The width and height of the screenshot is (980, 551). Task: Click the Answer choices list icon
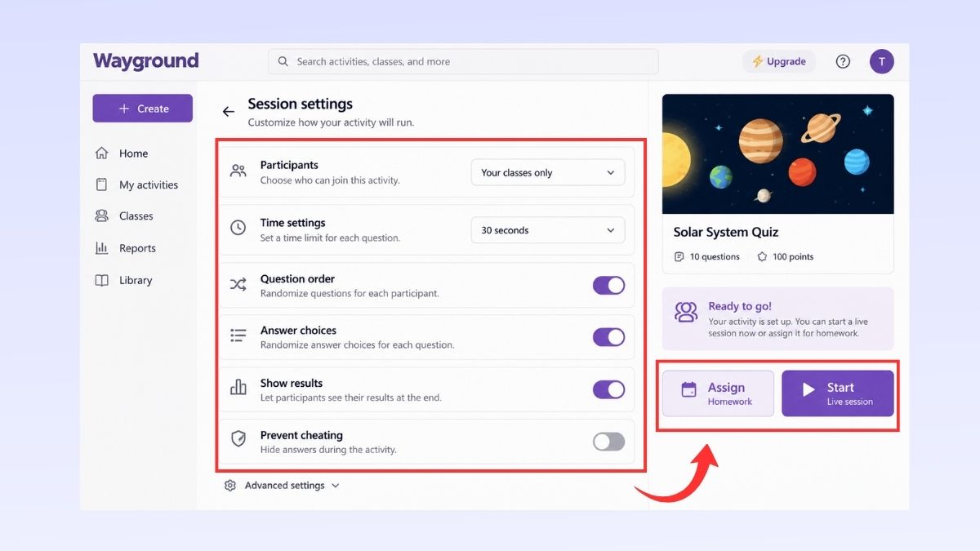[238, 335]
